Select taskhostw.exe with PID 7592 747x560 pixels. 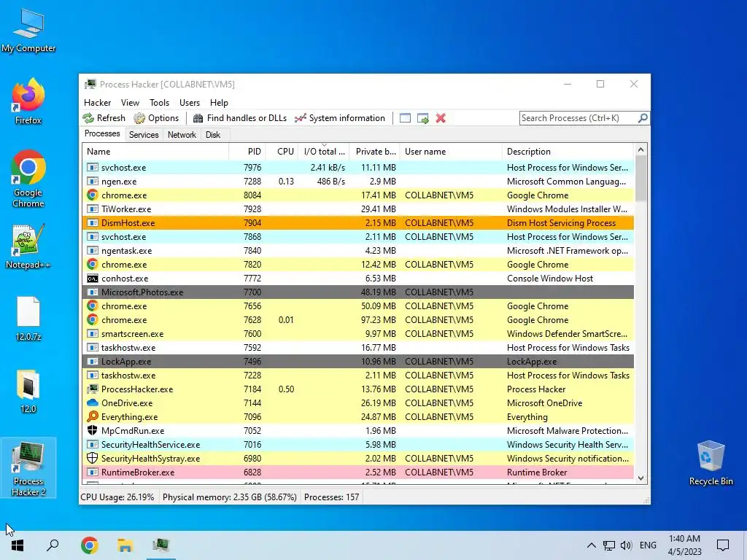click(358, 348)
